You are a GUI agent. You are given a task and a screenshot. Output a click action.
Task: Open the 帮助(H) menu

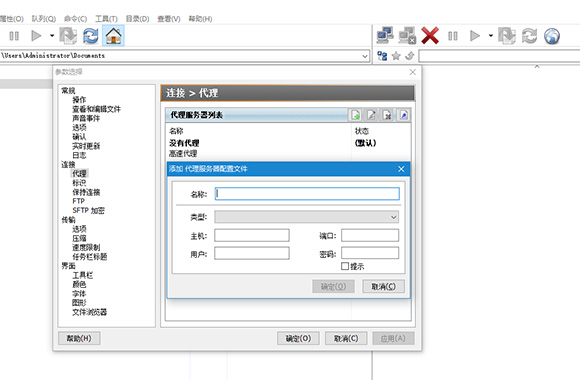pos(200,19)
